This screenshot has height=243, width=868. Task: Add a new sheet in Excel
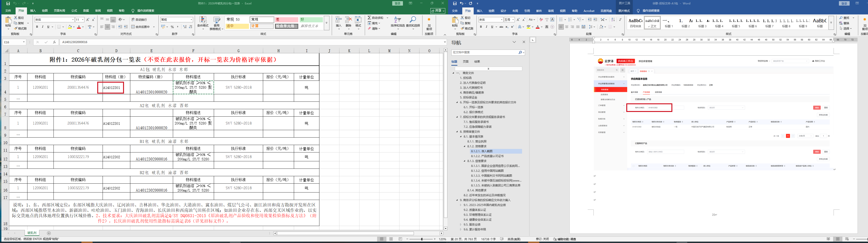(x=49, y=233)
